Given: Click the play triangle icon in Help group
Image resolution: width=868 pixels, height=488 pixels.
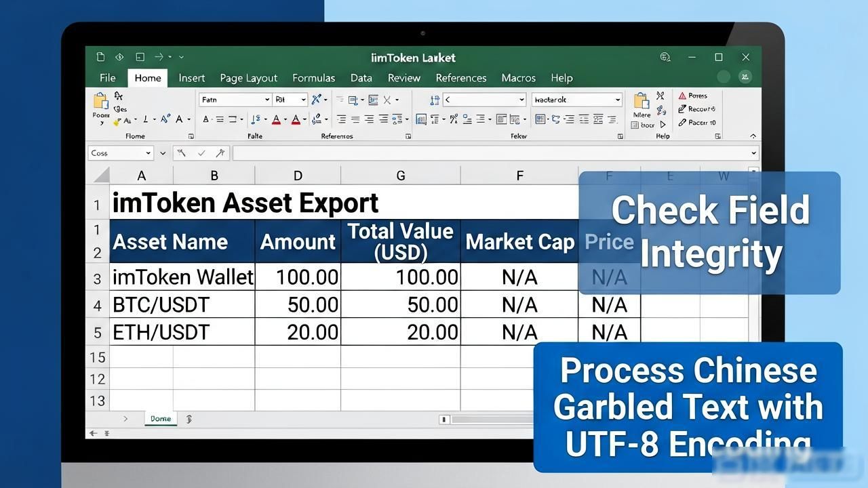Looking at the screenshot, I should point(663,124).
